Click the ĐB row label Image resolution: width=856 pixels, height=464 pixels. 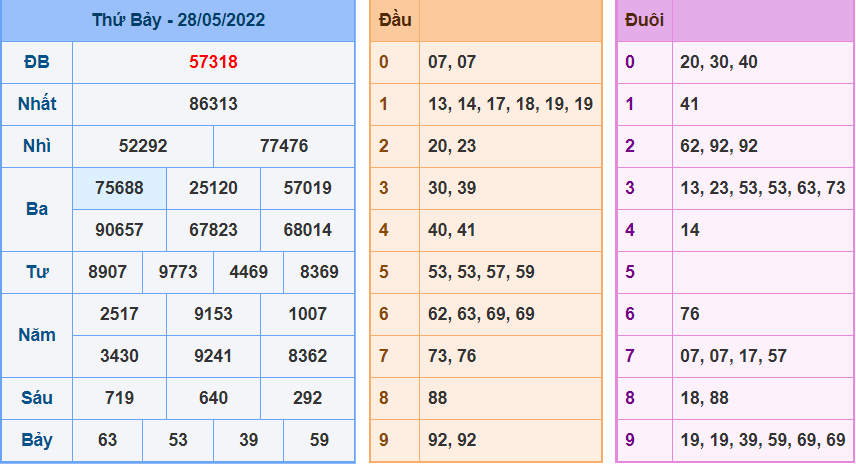pyautogui.click(x=37, y=62)
